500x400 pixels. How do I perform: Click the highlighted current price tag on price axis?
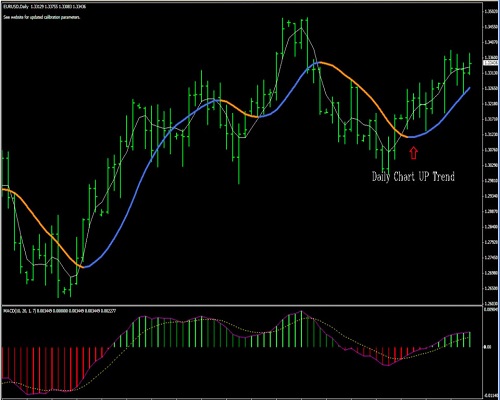[491, 63]
